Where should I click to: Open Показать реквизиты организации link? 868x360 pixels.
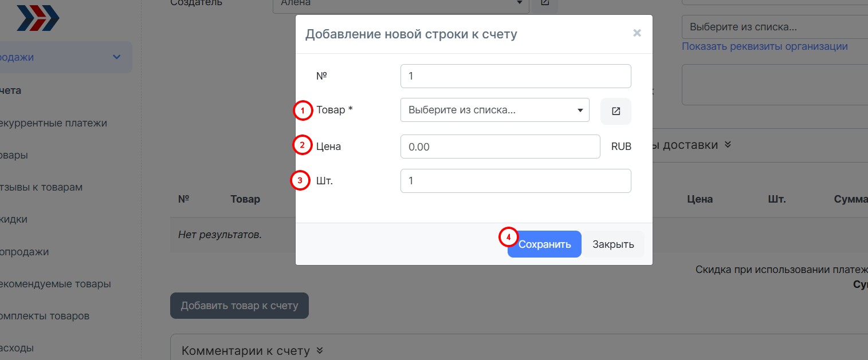(765, 46)
